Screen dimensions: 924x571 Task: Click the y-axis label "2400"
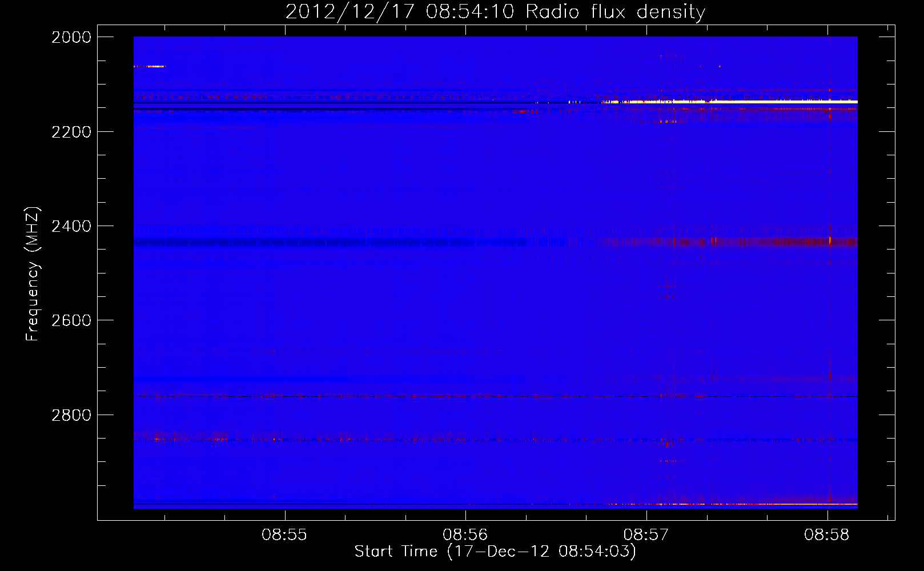[71, 226]
